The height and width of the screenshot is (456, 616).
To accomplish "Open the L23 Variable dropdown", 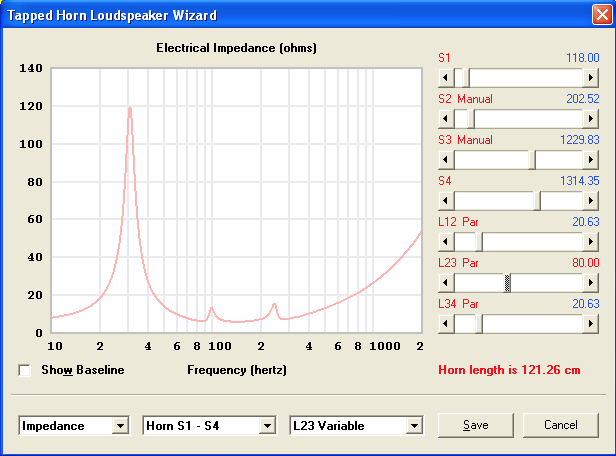I will [414, 426].
